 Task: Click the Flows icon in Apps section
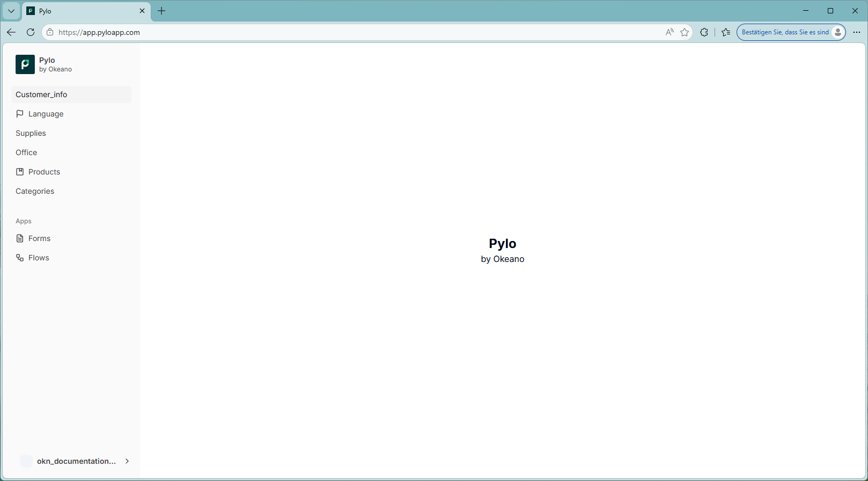point(20,258)
